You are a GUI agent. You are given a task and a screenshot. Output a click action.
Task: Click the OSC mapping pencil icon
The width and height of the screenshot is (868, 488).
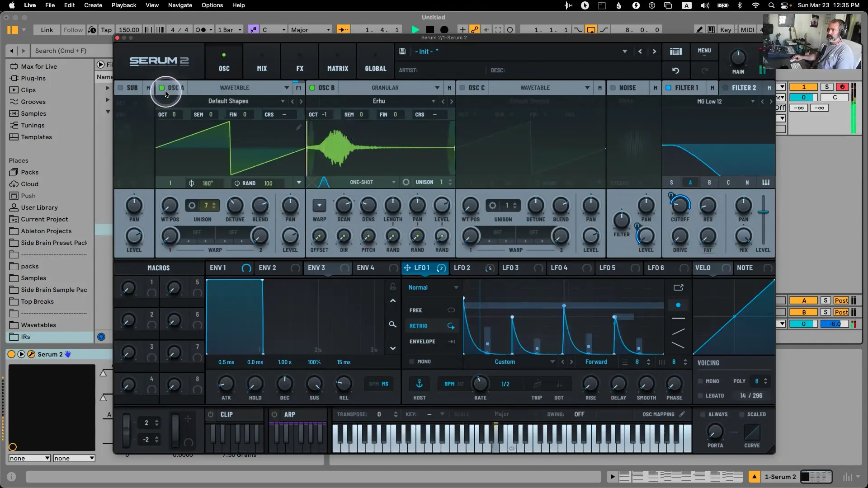(x=682, y=414)
